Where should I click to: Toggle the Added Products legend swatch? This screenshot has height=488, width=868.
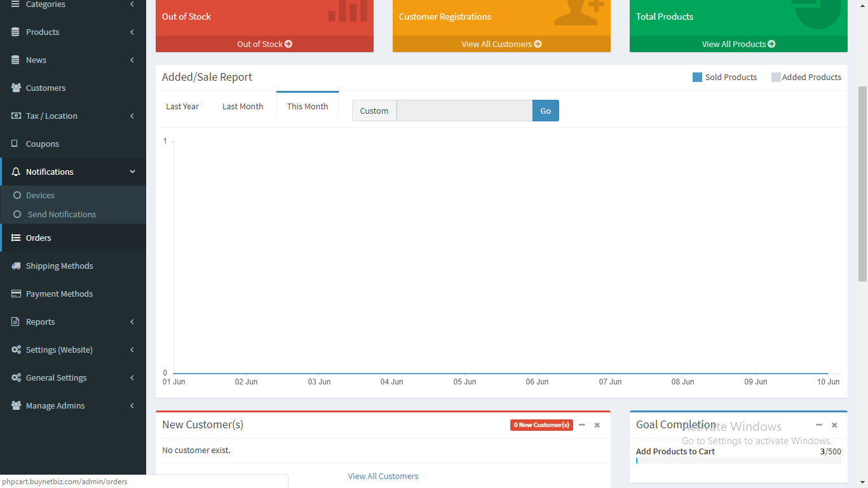[776, 77]
